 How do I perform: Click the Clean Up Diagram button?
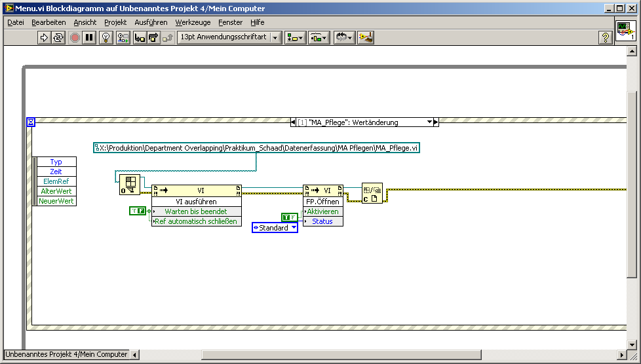click(x=366, y=37)
